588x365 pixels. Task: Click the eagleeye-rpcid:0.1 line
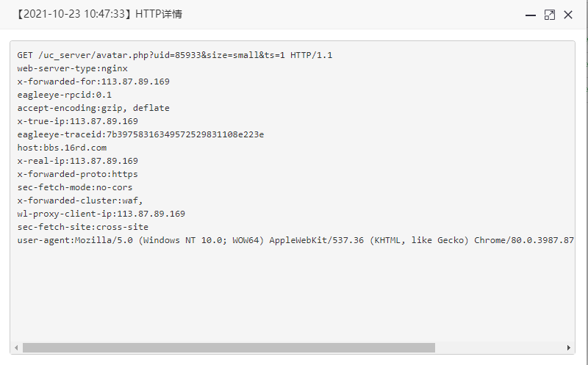[x=64, y=95]
